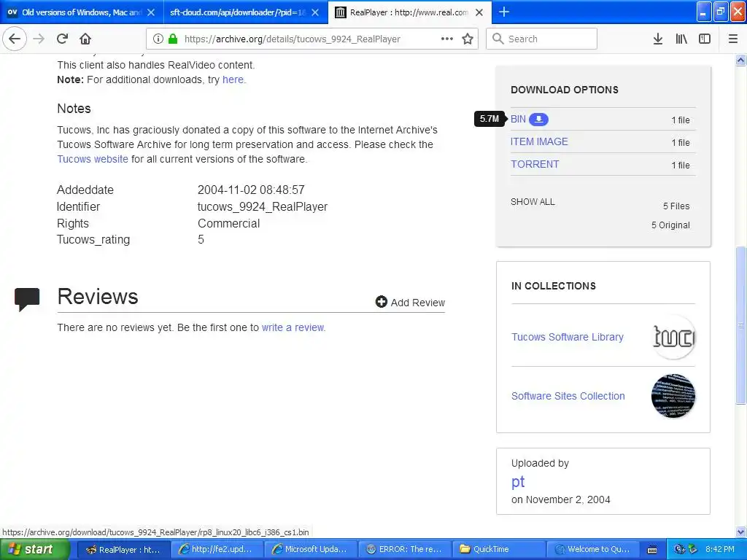Image resolution: width=747 pixels, height=560 pixels.
Task: Click the Add Review plus icon
Action: [x=381, y=302]
